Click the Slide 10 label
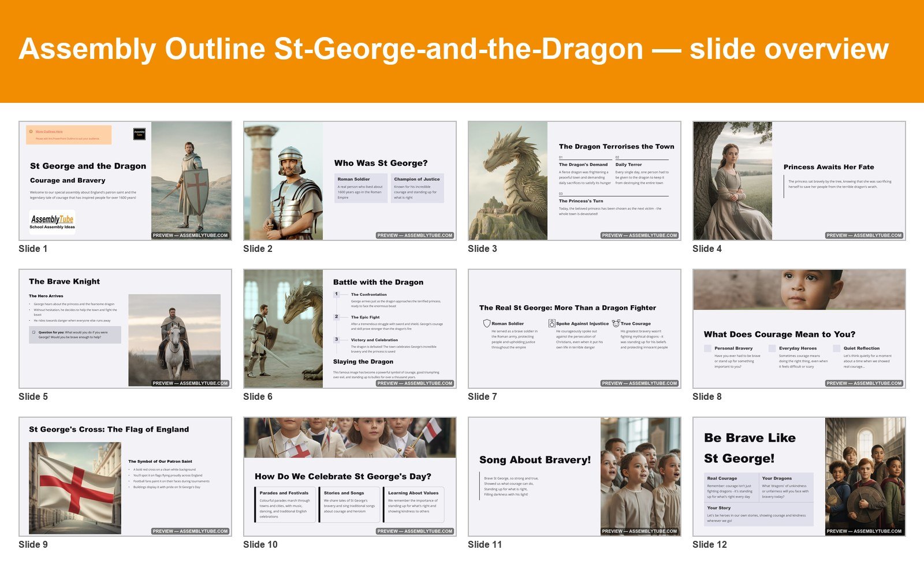924x583 pixels. (260, 544)
